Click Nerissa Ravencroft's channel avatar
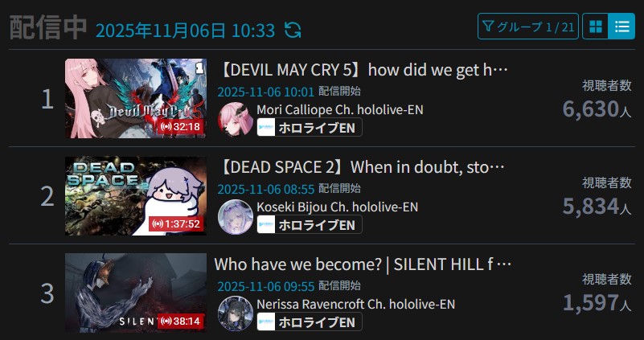 [x=236, y=313]
